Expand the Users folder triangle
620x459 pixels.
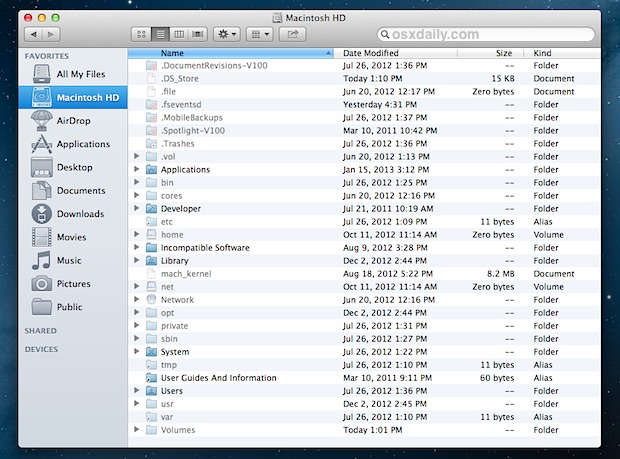pos(138,391)
